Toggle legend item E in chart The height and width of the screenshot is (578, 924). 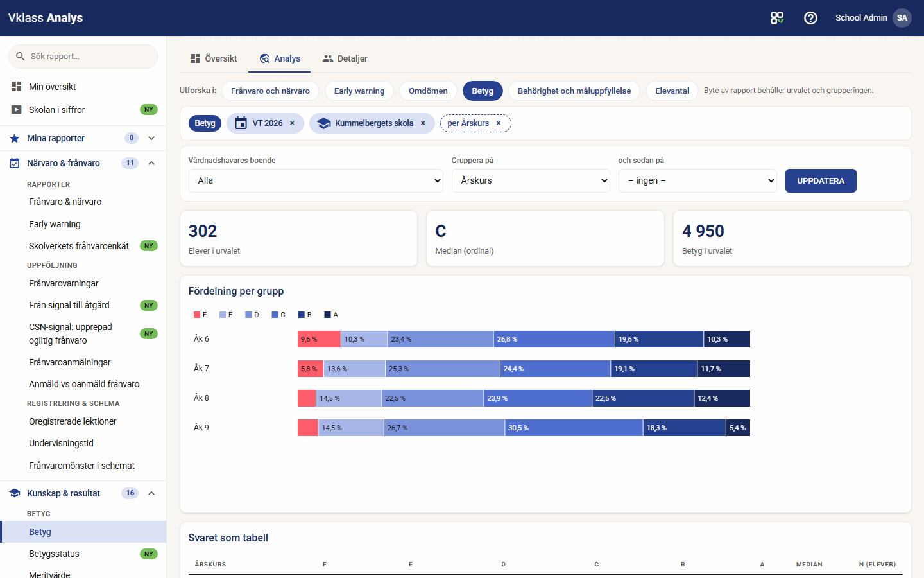click(226, 315)
